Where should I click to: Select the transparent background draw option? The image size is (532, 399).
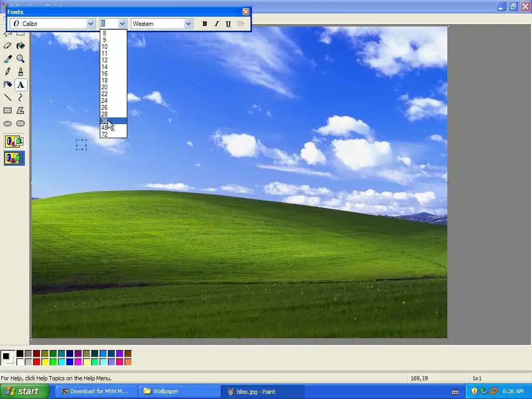click(14, 158)
